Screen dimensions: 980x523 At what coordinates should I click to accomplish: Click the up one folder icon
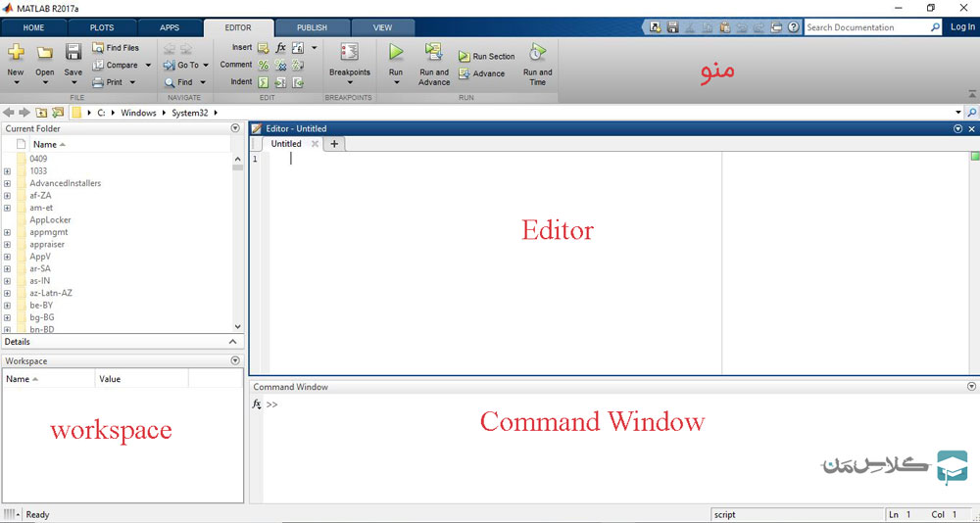40,113
